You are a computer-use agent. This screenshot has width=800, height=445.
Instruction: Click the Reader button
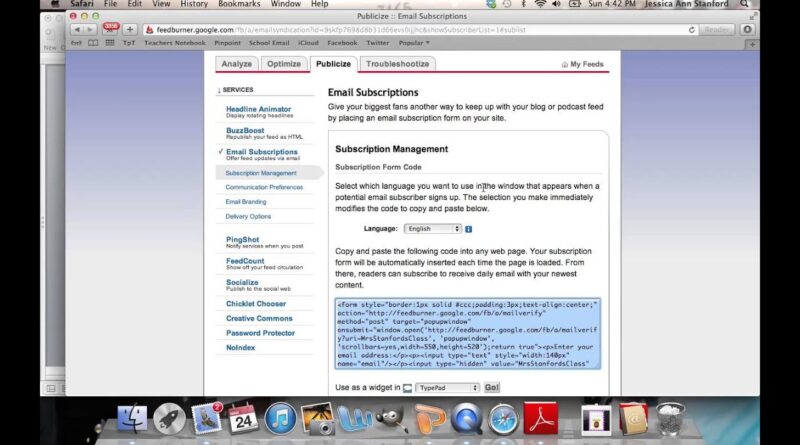[x=717, y=30]
